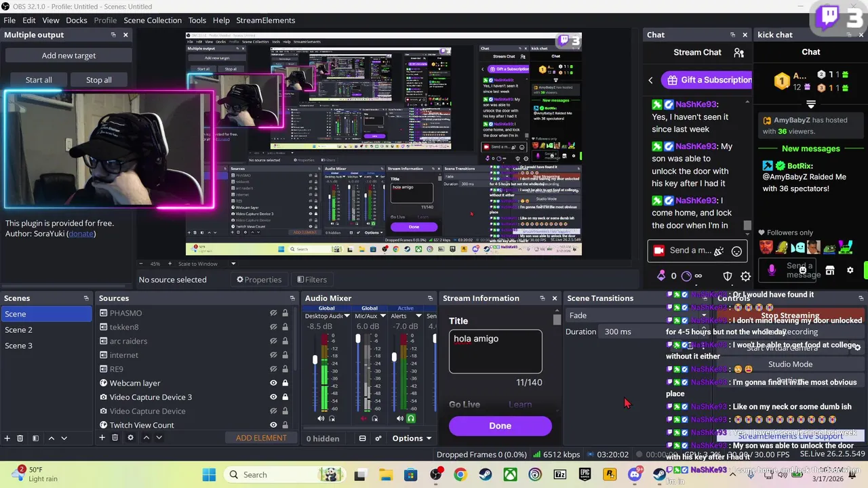The image size is (868, 488).
Task: Select Scene 2 in the Scenes list
Action: (x=46, y=330)
